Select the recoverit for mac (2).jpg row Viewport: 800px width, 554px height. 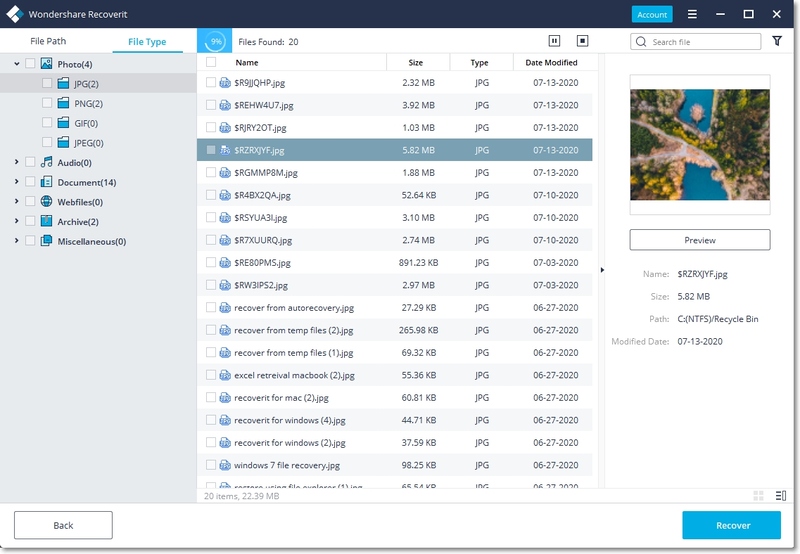point(394,397)
